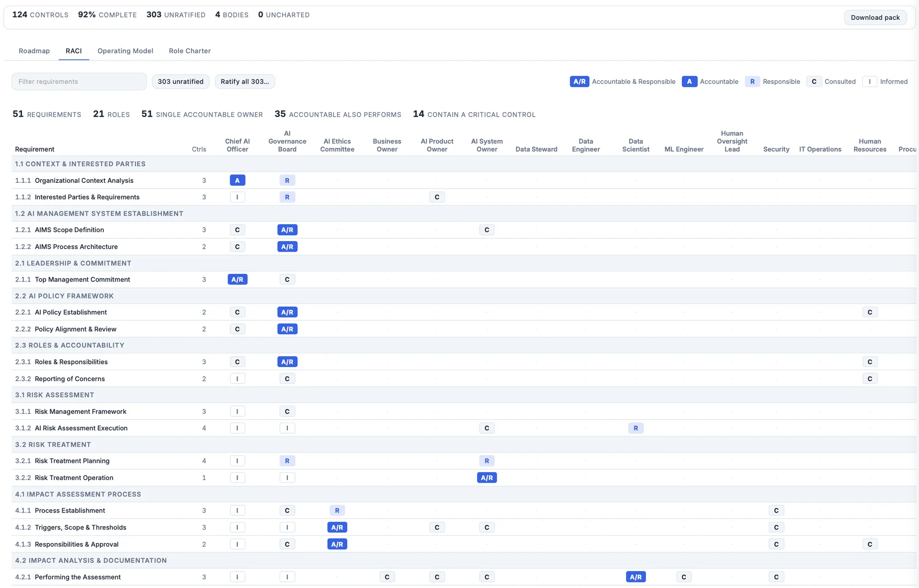The width and height of the screenshot is (919, 588).
Task: Click the 2.2 AI Policy Framework section header
Action: click(x=464, y=296)
